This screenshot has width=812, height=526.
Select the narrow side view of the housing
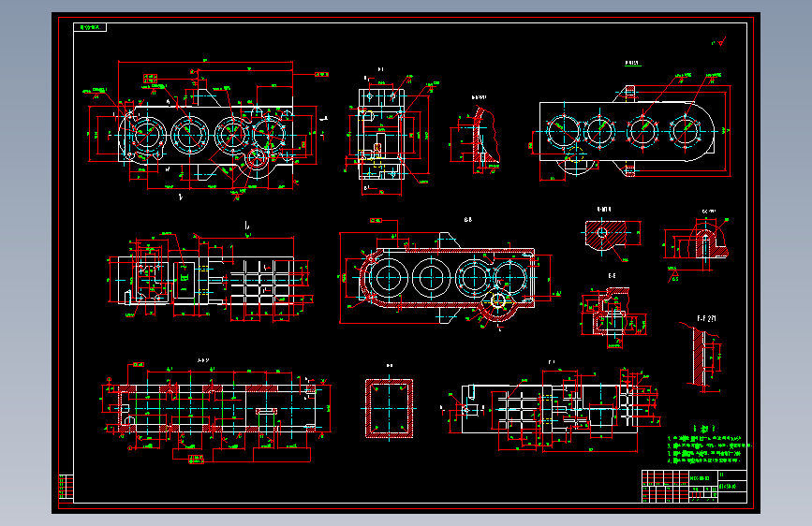click(x=381, y=134)
